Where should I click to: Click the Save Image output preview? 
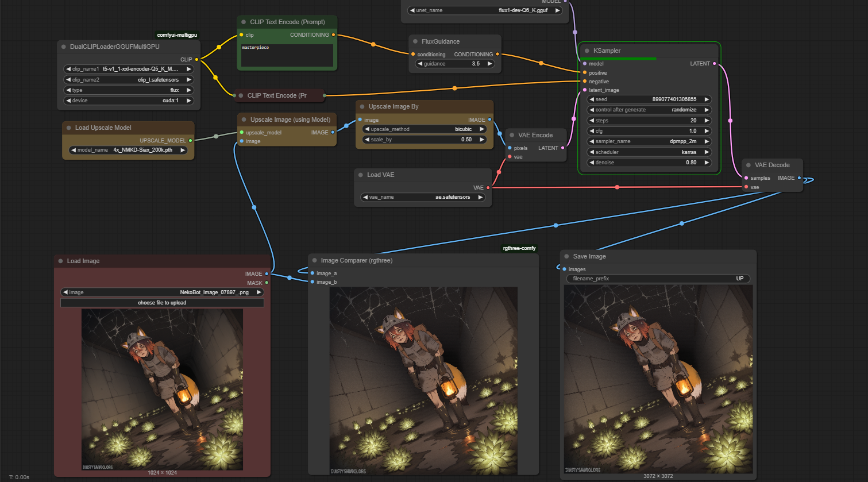coord(658,379)
